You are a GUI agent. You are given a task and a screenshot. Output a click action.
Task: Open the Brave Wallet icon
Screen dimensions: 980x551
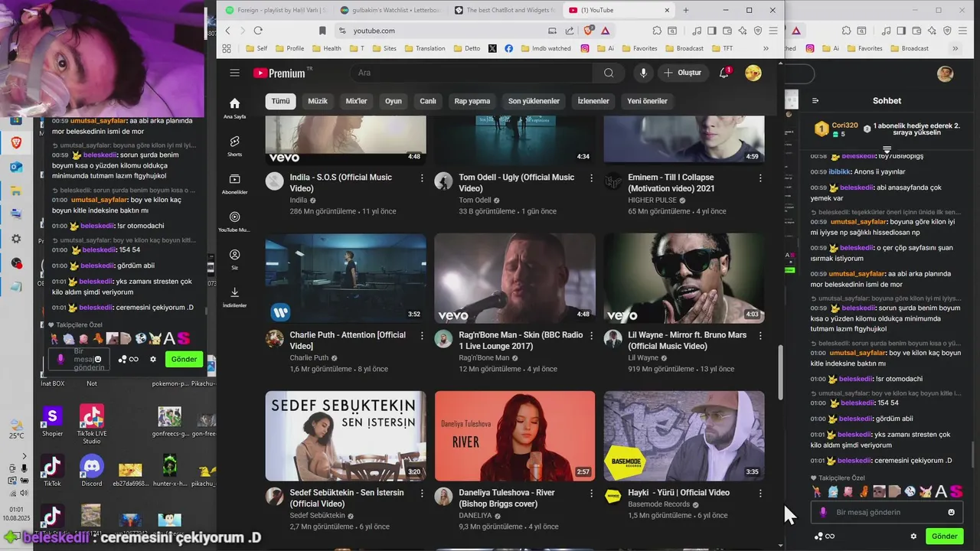coord(727,31)
